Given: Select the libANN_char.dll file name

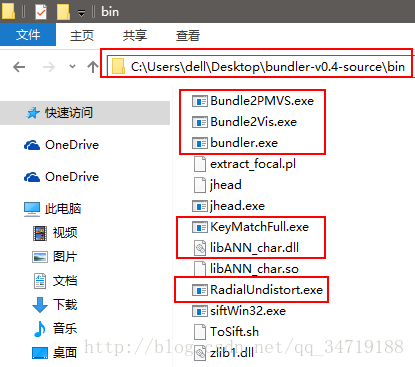Looking at the screenshot, I should (x=254, y=248).
